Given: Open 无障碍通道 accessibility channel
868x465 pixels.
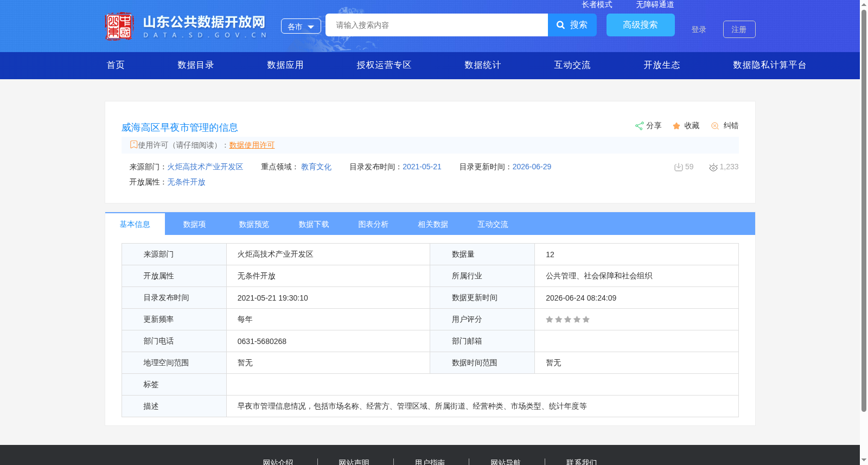Looking at the screenshot, I should (x=655, y=4).
